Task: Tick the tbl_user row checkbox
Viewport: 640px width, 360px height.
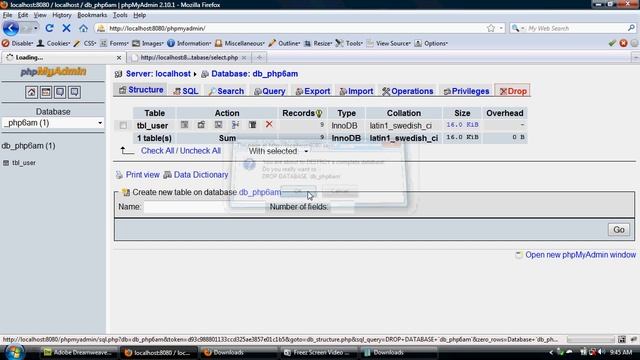Action: pyautogui.click(x=123, y=125)
